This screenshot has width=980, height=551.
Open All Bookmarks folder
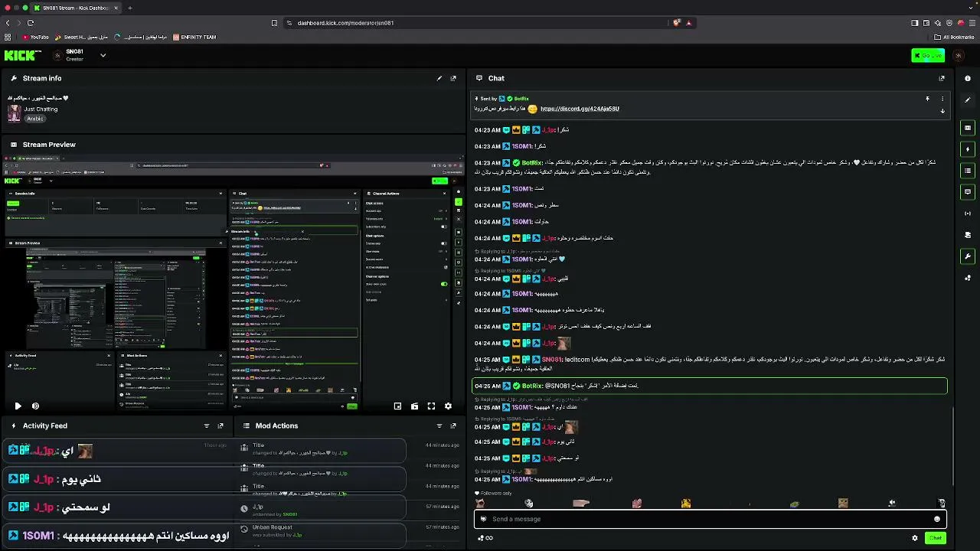click(954, 37)
